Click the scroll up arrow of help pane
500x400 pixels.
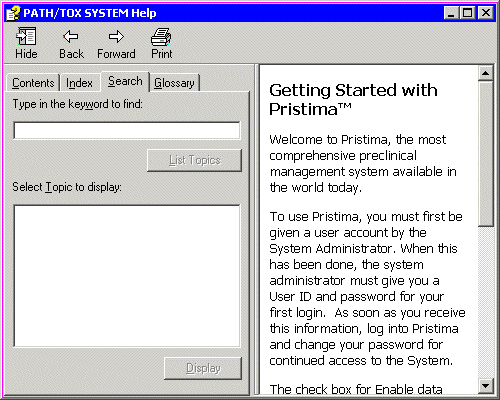click(x=486, y=73)
